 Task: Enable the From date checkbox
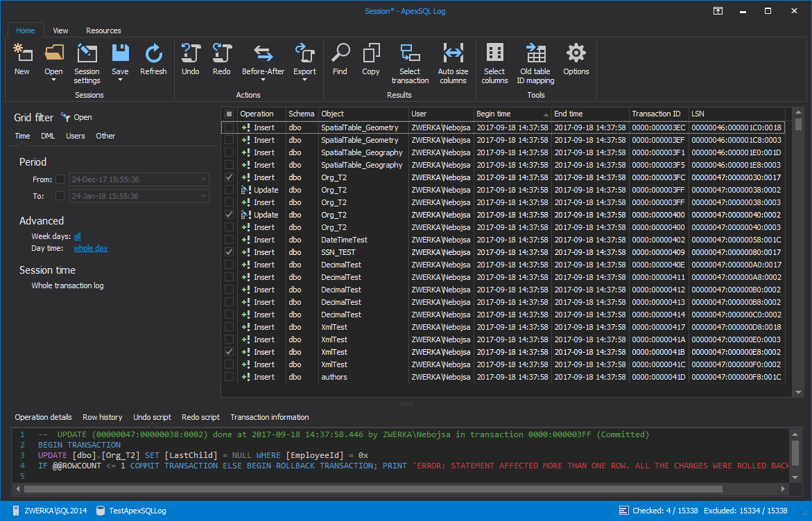pyautogui.click(x=60, y=179)
